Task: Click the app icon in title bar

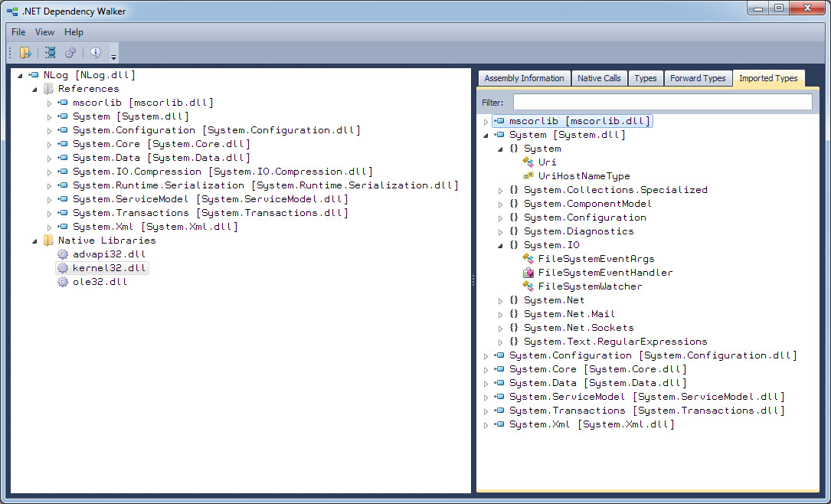Action: pos(12,11)
